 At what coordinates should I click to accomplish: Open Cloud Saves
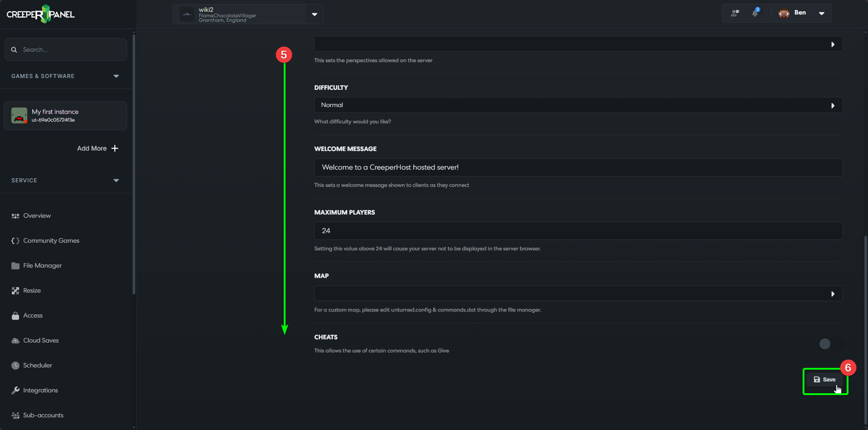pos(41,340)
